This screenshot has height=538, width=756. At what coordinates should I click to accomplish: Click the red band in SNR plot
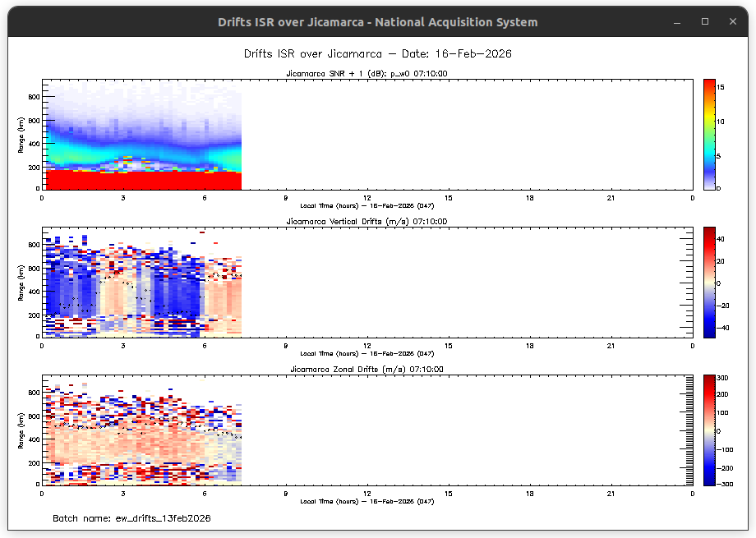pos(140,181)
